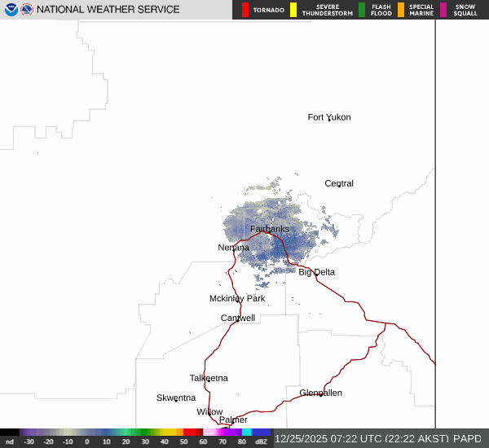
Task: Click the Glennallen city label
Action: (x=320, y=393)
